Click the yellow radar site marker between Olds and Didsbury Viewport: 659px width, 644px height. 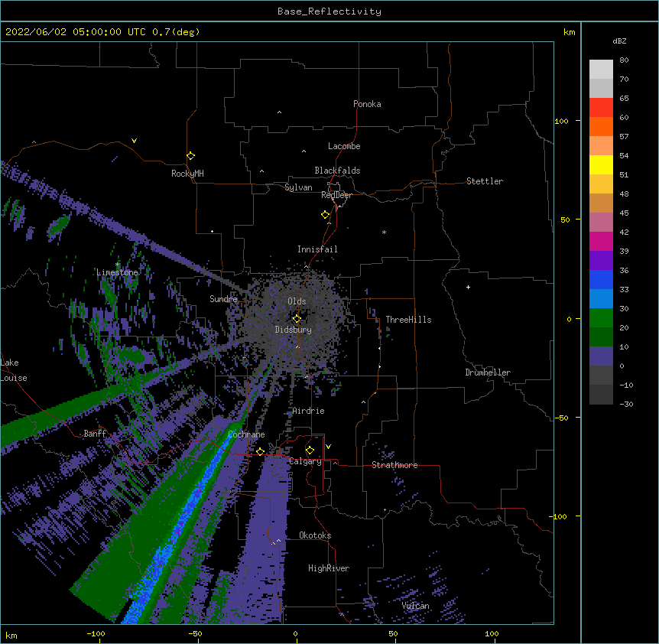297,318
